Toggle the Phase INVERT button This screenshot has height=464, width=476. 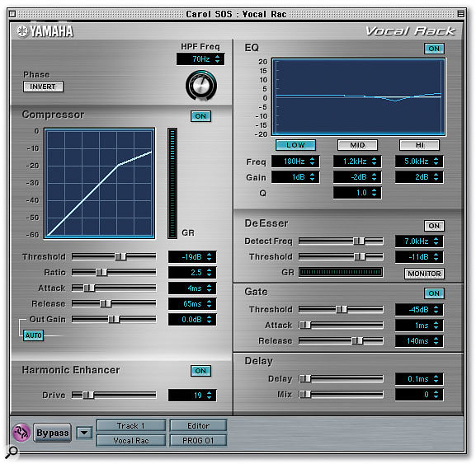[x=43, y=87]
